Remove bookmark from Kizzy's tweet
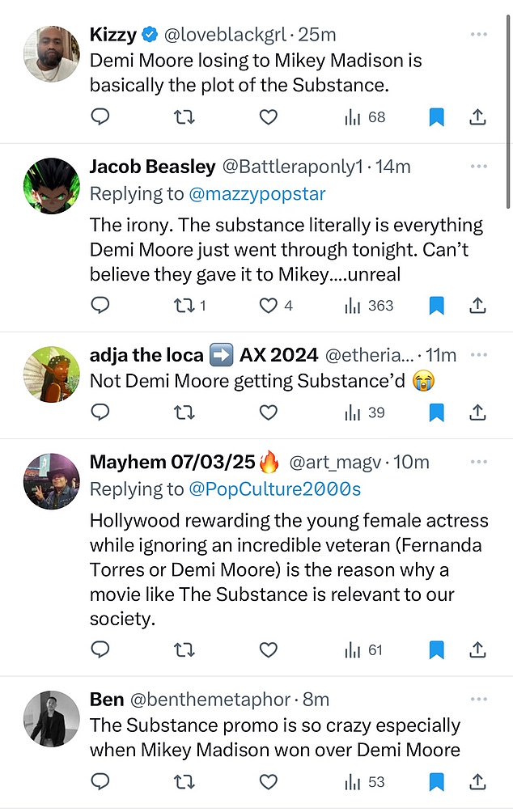Viewport: 513px width, 812px height. 436,117
